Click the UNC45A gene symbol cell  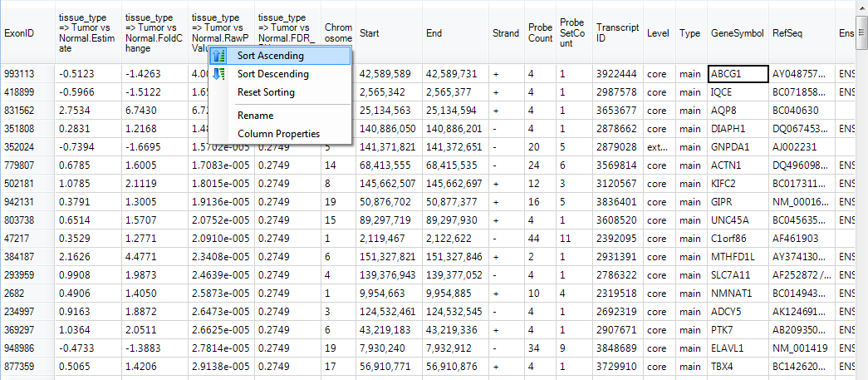pos(738,220)
